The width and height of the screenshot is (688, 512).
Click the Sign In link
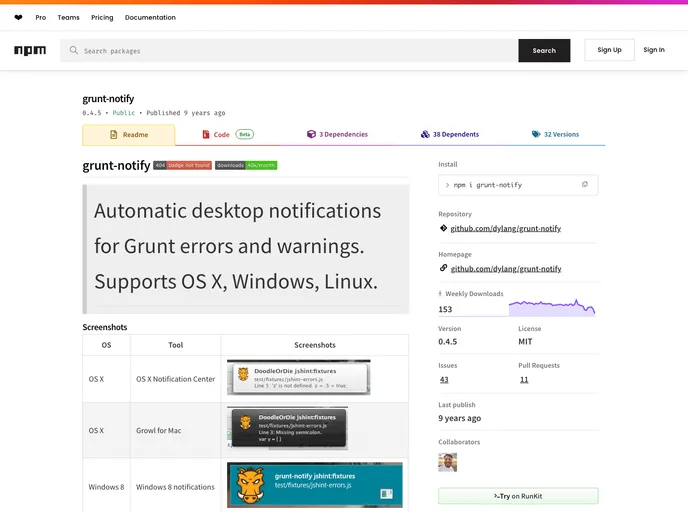pyautogui.click(x=654, y=50)
